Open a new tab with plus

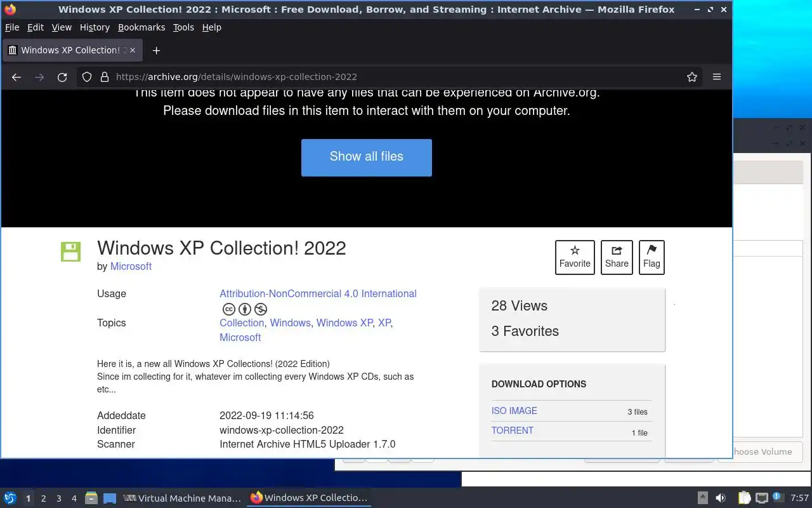click(x=156, y=50)
